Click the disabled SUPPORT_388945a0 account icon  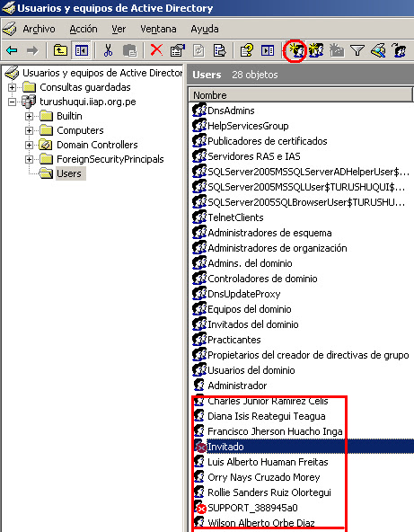199,508
